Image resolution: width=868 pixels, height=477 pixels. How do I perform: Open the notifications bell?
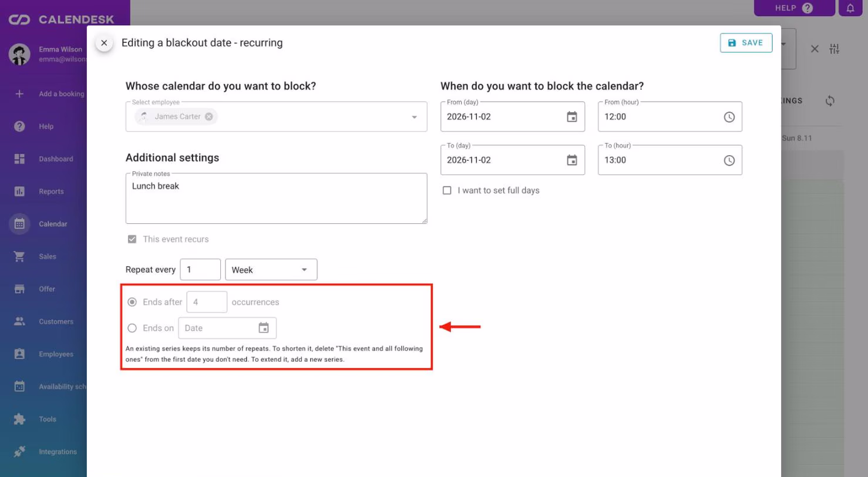point(850,8)
